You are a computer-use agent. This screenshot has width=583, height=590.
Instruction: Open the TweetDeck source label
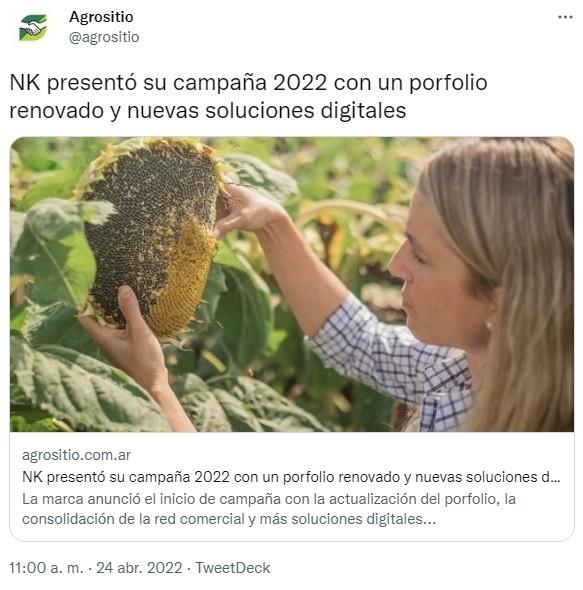point(233,568)
